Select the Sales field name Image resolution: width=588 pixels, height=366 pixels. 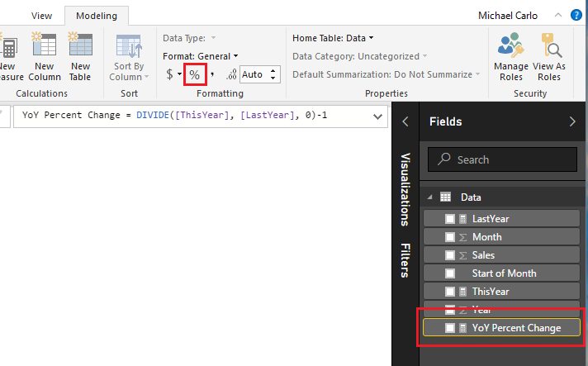(483, 255)
